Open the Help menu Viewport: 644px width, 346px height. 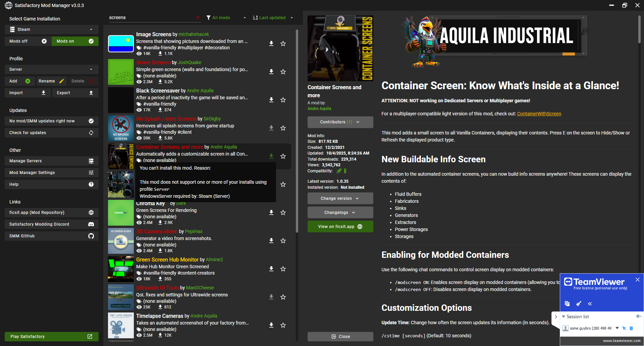pos(52,184)
